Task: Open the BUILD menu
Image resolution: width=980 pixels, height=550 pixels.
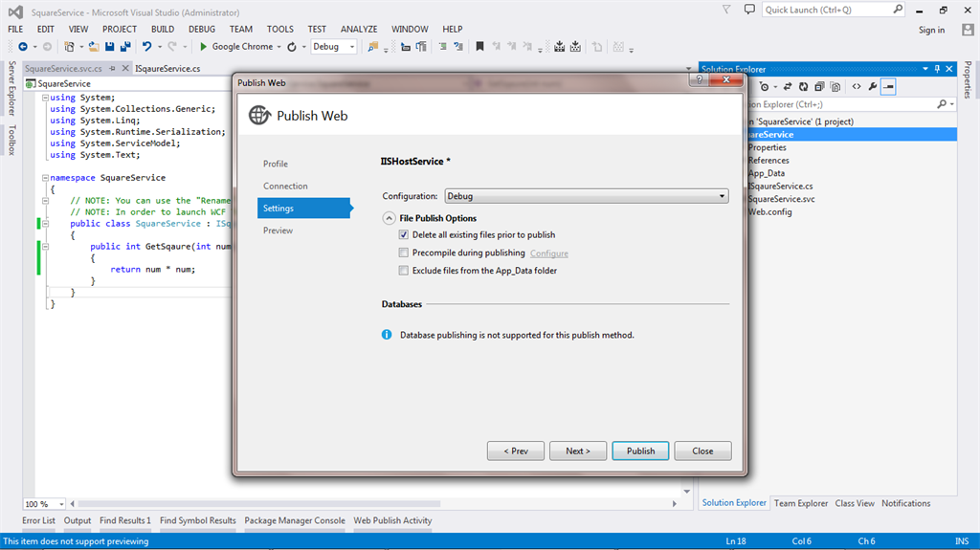Action: tap(163, 30)
